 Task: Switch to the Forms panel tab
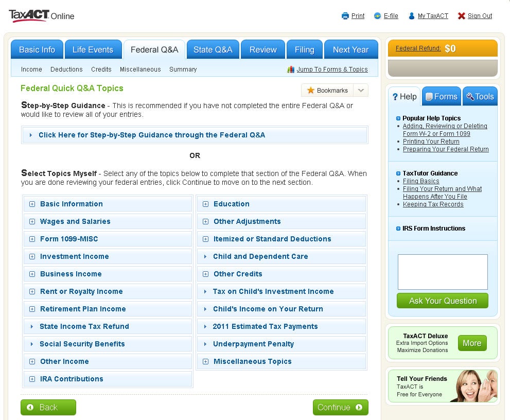[x=442, y=96]
